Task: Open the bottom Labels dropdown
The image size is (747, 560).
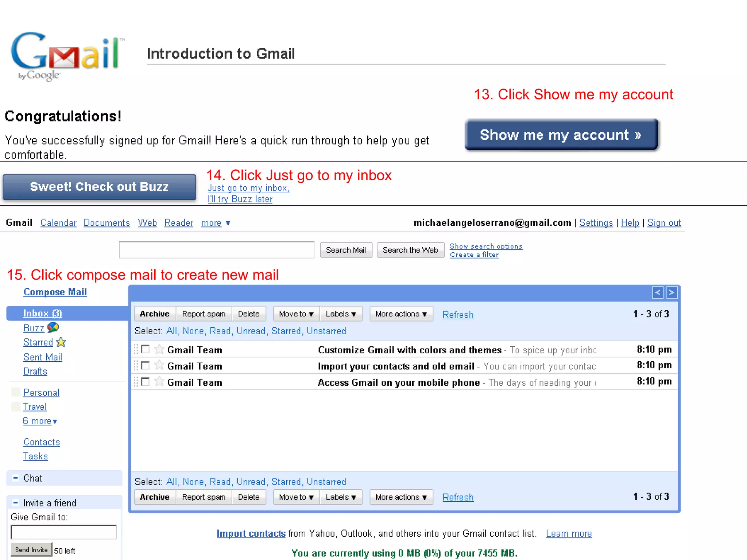Action: click(x=341, y=497)
